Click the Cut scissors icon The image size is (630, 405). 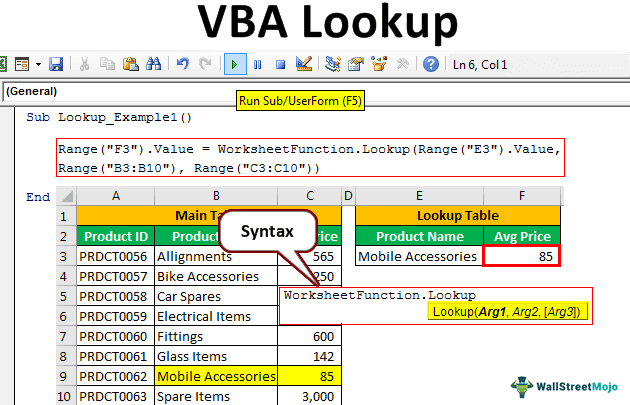84,65
